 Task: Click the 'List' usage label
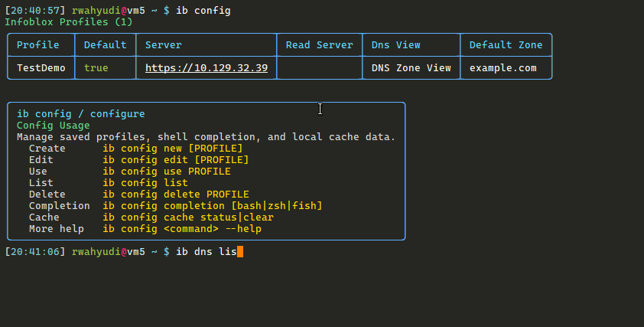[41, 183]
